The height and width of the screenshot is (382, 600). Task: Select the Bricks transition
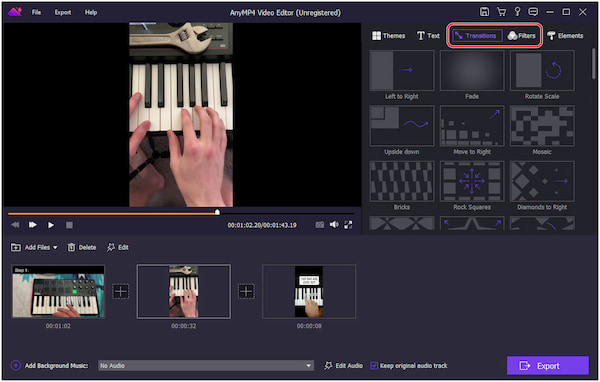tap(402, 181)
